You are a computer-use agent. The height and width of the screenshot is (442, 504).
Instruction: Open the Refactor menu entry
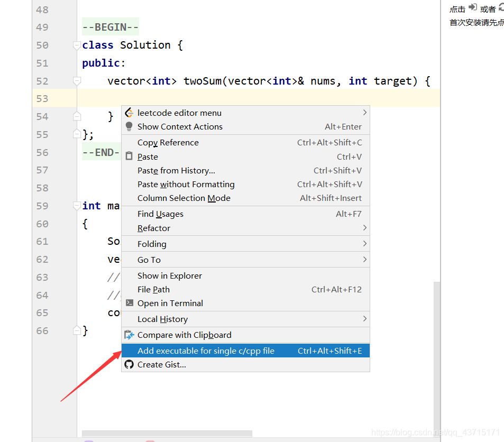(x=245, y=228)
